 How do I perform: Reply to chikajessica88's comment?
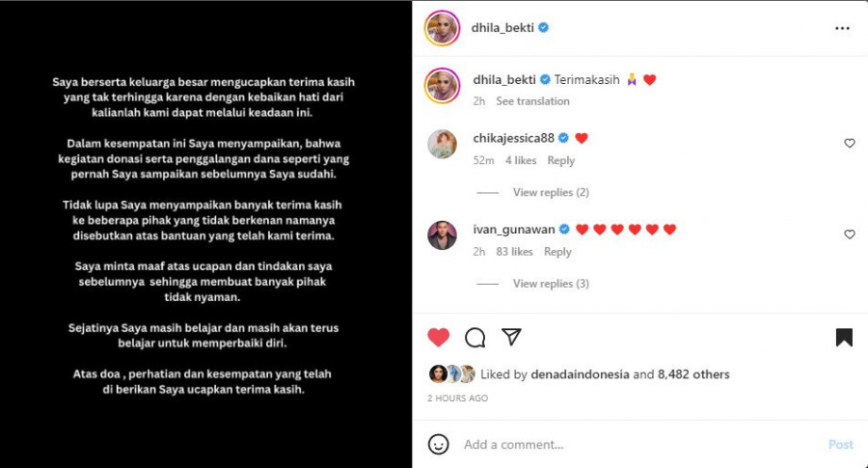point(560,160)
